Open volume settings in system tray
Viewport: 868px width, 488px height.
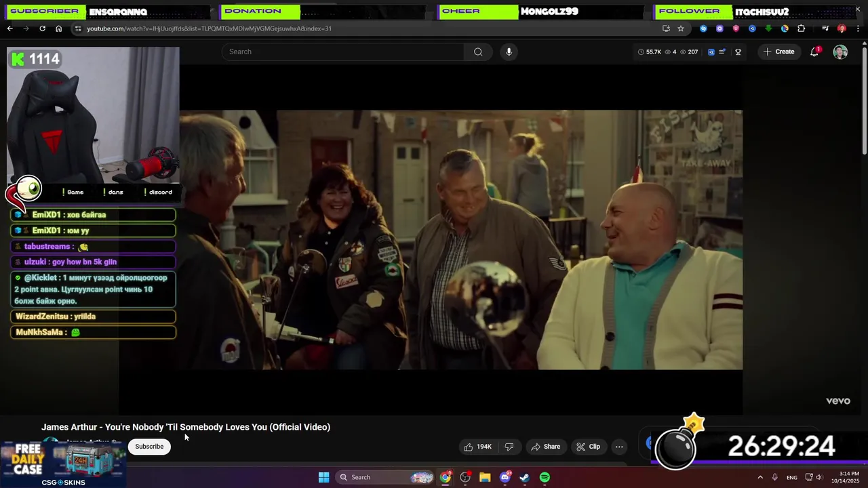pos(819,477)
